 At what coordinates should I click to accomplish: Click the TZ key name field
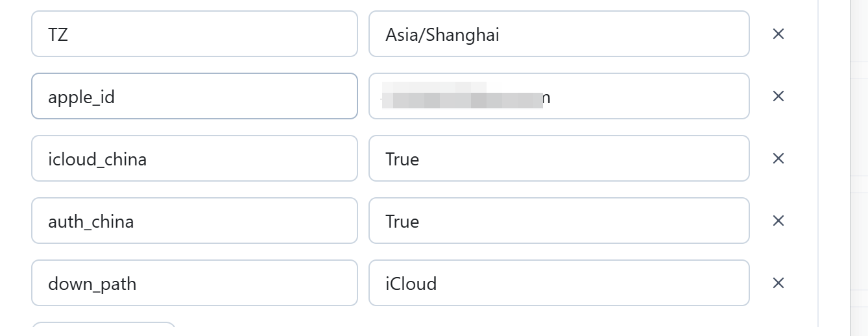click(194, 34)
